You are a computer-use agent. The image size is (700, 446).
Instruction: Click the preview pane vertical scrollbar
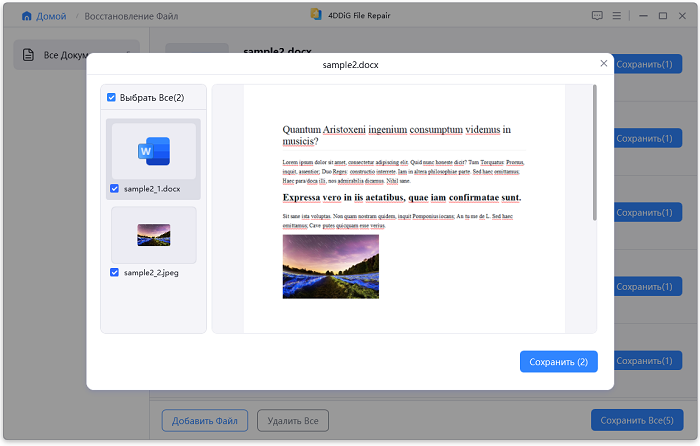[594, 153]
